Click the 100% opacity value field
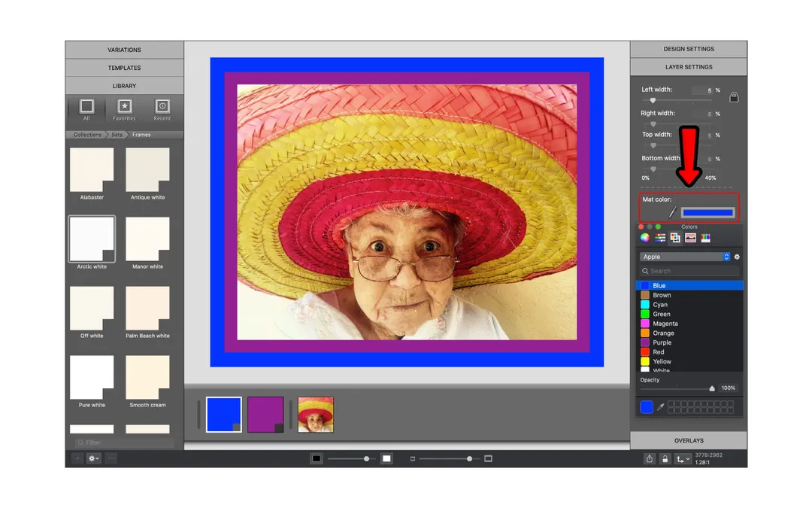Viewport: 812px width, 508px height. 728,388
